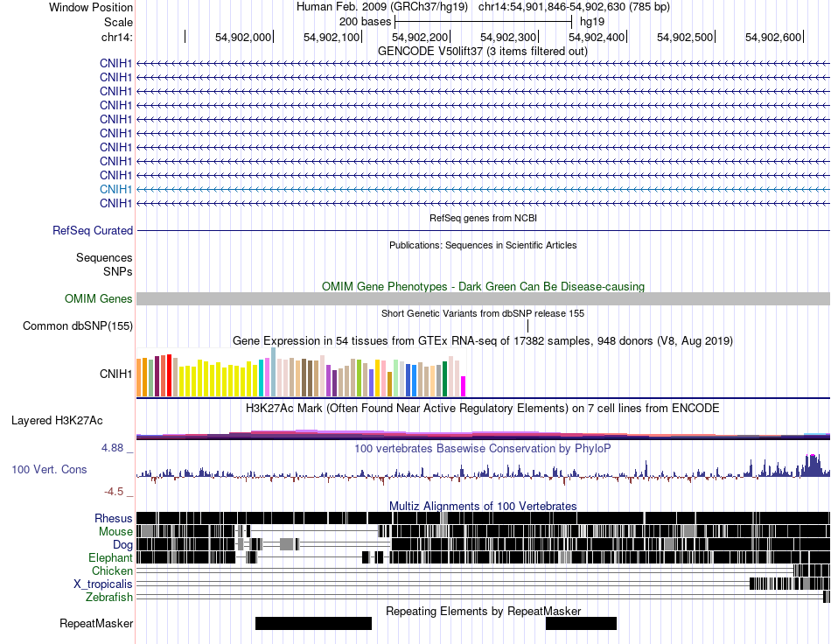Open the 'OMIM Gene Phenotypes' track title

[483, 287]
